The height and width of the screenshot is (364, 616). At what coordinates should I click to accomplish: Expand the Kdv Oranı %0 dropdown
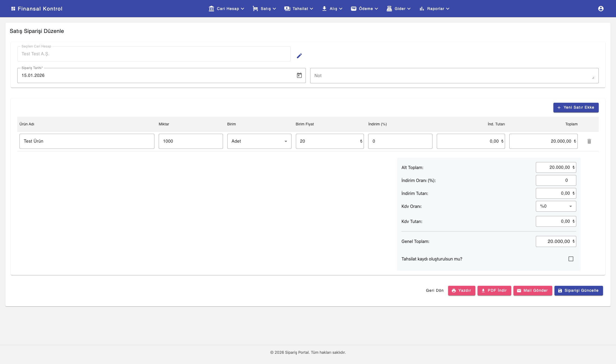coord(556,206)
